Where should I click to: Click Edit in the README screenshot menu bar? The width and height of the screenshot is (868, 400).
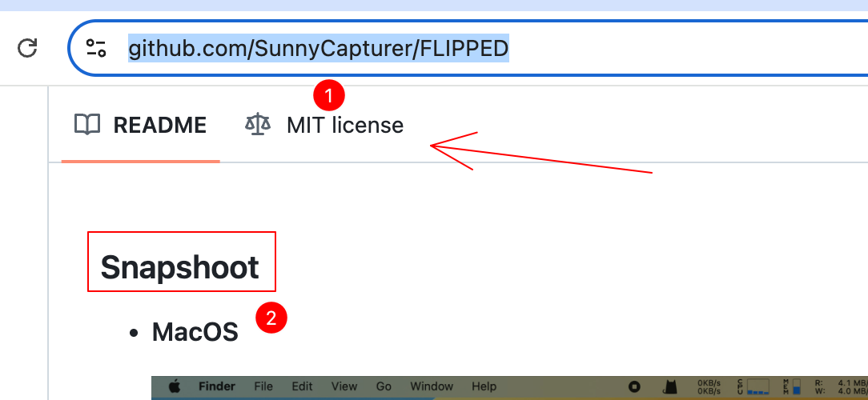point(302,386)
